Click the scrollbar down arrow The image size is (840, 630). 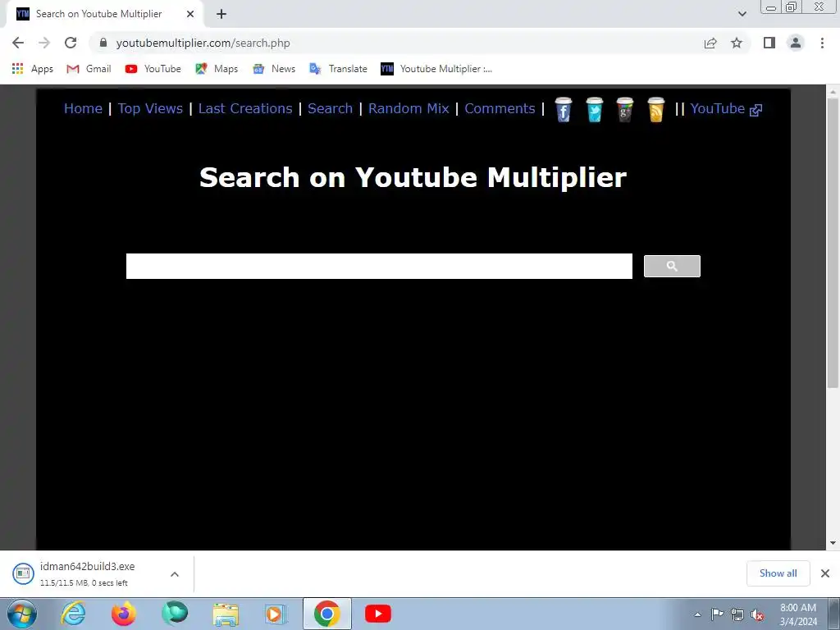coord(833,543)
